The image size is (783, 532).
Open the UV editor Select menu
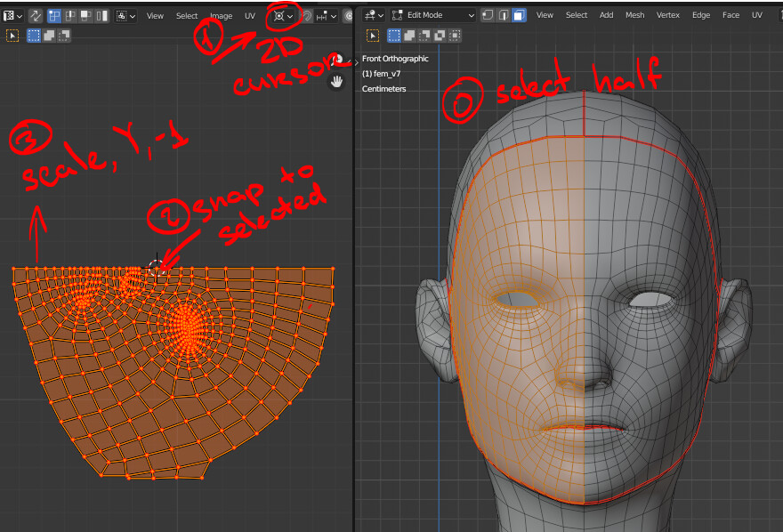click(x=187, y=16)
